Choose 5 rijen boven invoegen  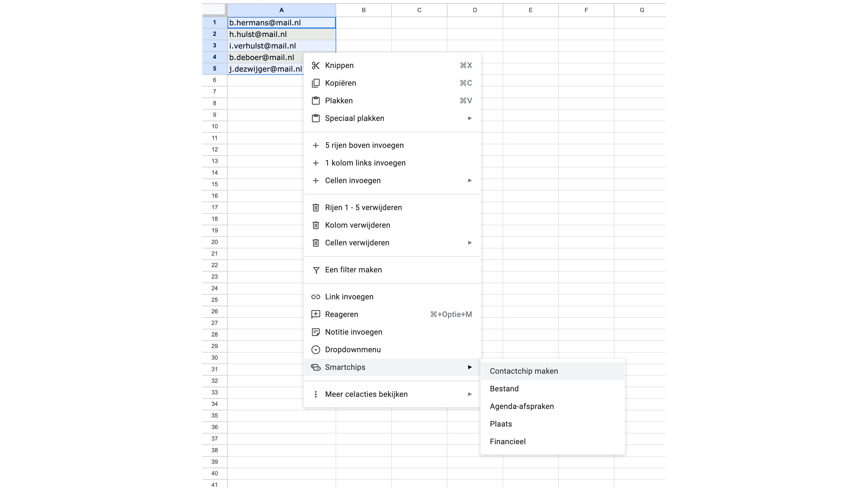tap(364, 145)
